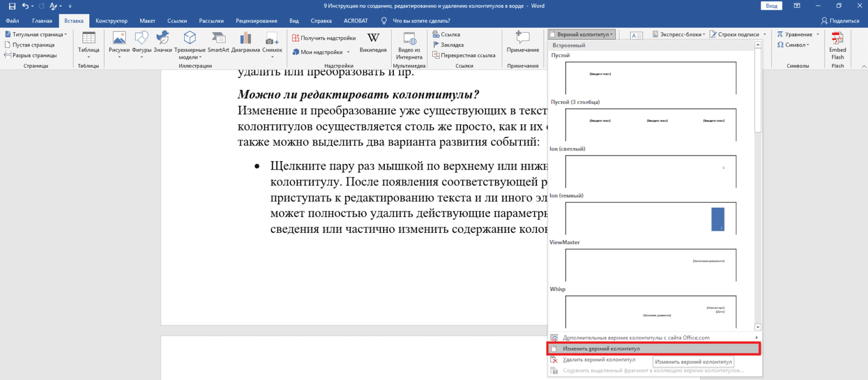Select the Ion (темный) header thumbnail
Image resolution: width=868 pixels, height=380 pixels.
click(x=651, y=218)
